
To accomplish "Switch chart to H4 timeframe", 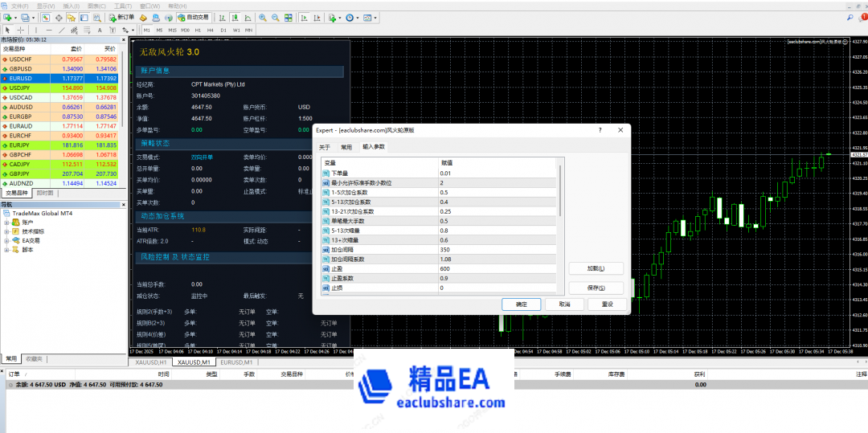I will click(x=211, y=30).
